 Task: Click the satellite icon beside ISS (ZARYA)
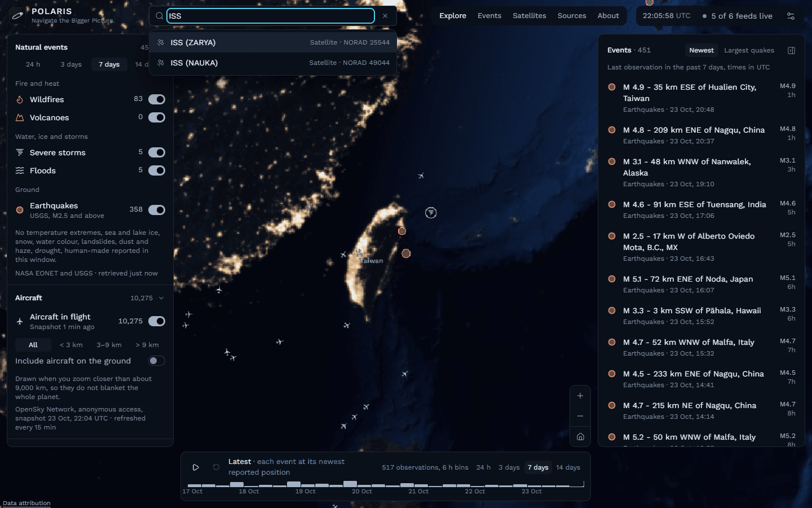point(161,42)
